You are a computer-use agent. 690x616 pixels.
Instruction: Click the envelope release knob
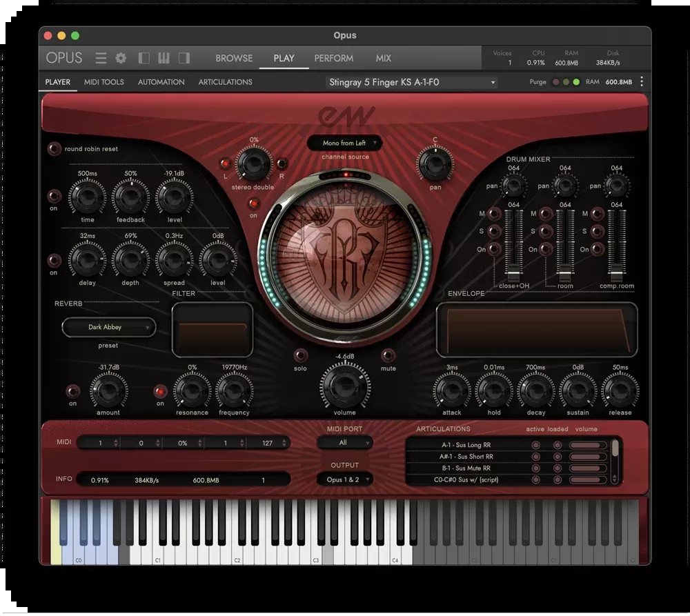[620, 390]
